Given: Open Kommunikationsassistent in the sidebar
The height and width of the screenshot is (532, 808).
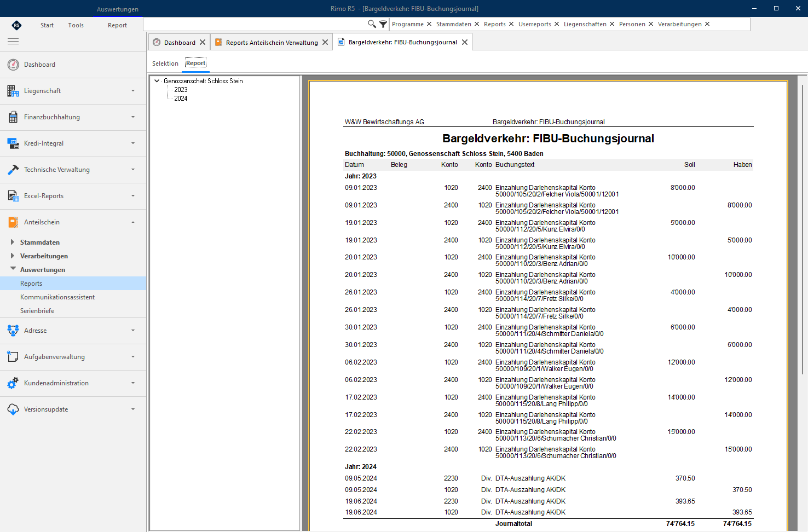Looking at the screenshot, I should [x=57, y=297].
